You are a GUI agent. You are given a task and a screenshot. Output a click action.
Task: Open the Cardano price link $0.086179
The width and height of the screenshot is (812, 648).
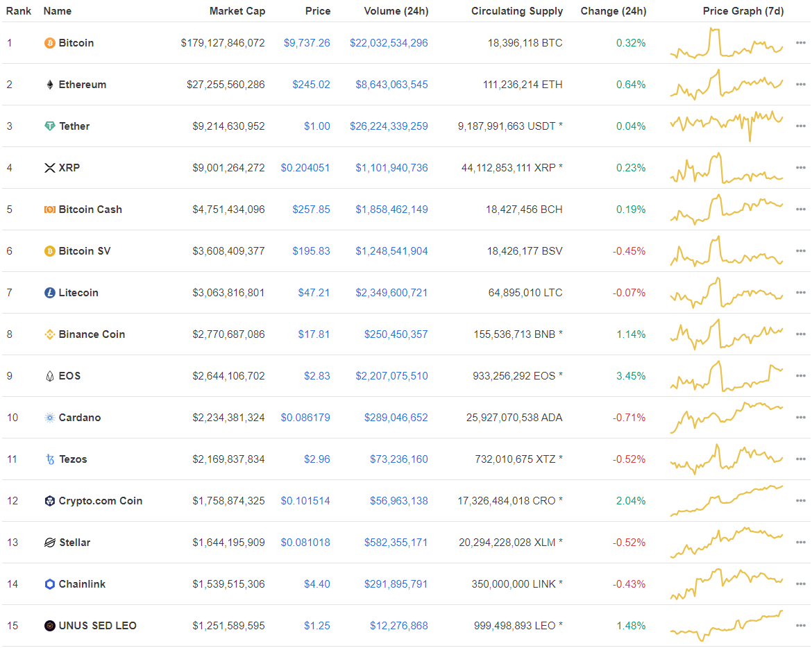tap(305, 418)
